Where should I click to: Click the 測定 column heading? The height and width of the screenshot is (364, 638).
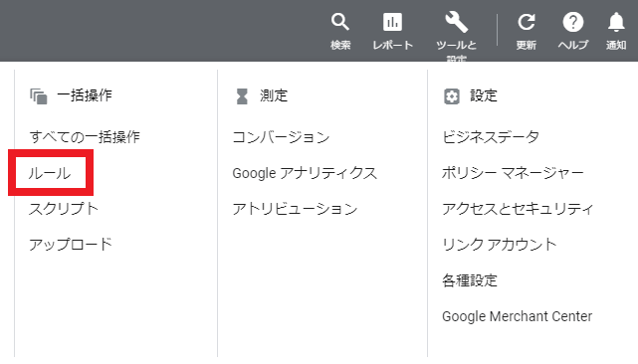[274, 96]
